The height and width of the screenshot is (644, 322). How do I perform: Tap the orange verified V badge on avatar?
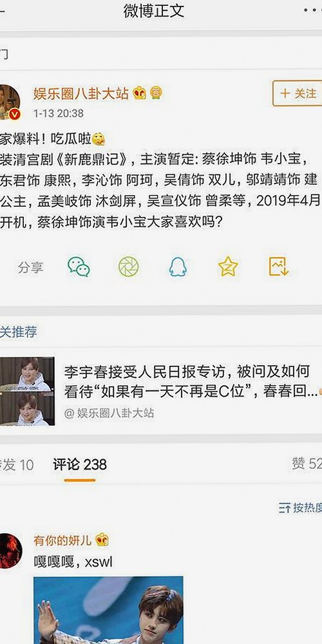pyautogui.click(x=14, y=114)
